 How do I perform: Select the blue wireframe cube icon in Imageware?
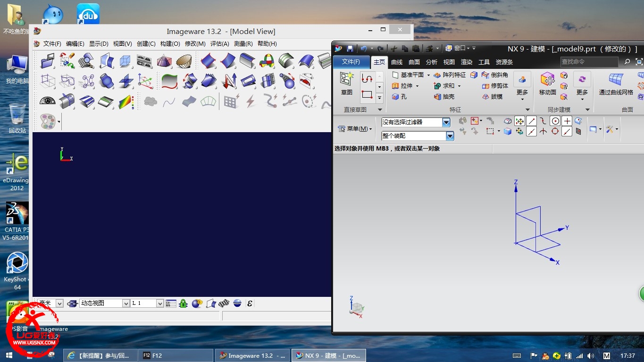click(x=125, y=61)
